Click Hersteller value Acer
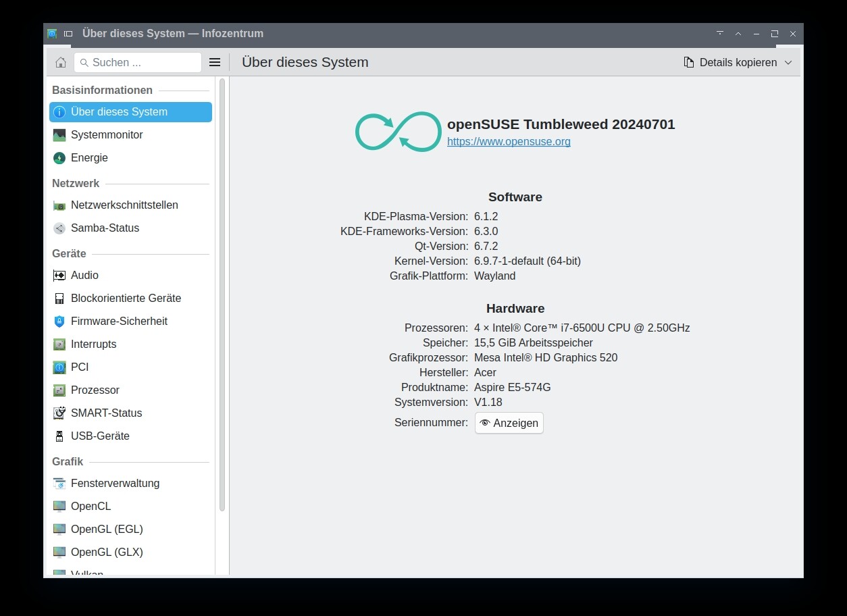Screen dimensions: 847x616 [485, 373]
